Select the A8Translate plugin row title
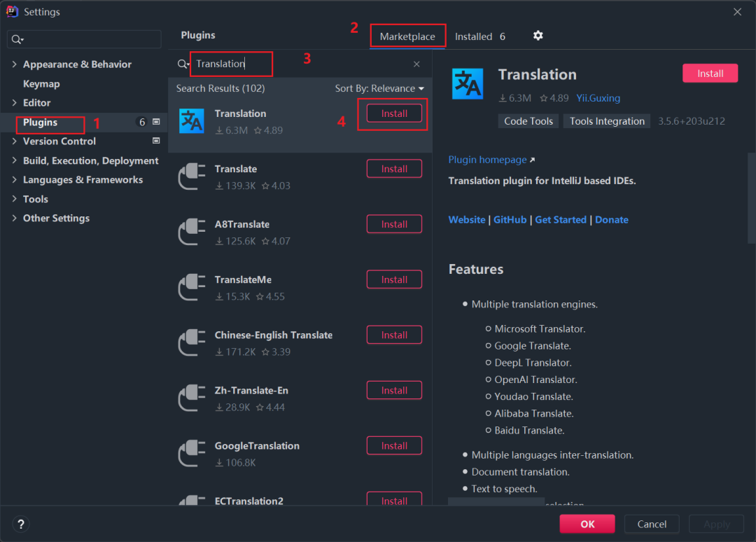Viewport: 756px width, 542px height. [x=242, y=225]
